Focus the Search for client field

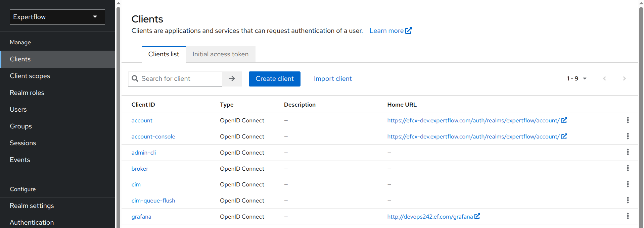tap(180, 79)
